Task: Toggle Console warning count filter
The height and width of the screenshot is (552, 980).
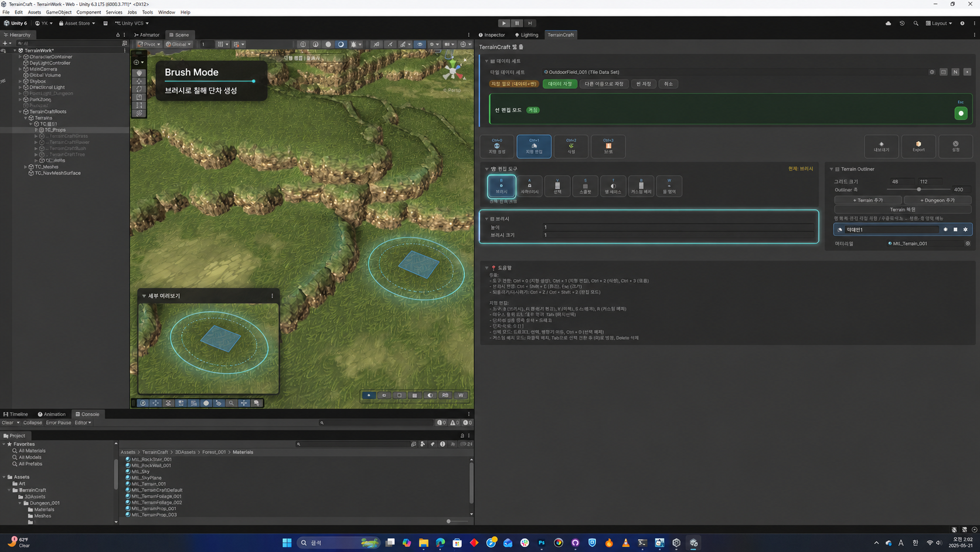Action: click(x=454, y=422)
